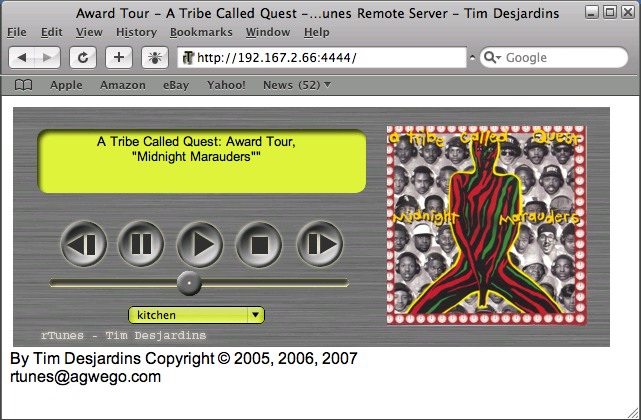Click the address bar URL field
641x420 pixels.
pos(322,58)
